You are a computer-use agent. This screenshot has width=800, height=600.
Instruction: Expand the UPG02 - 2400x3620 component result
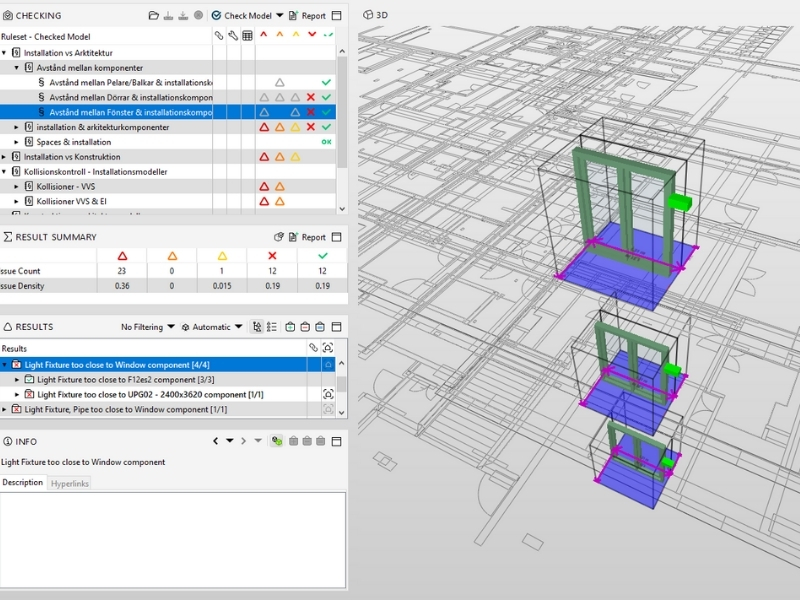(16, 394)
